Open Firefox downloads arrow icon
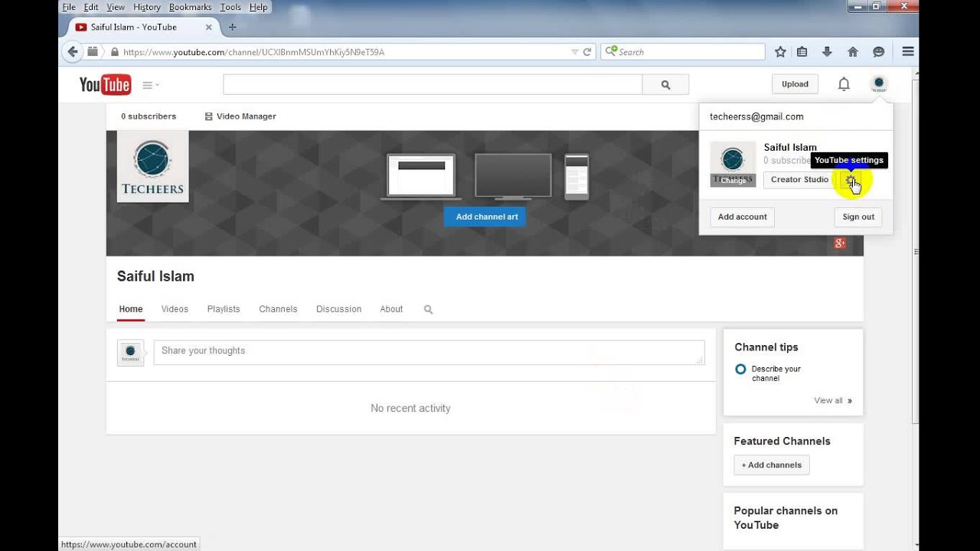The height and width of the screenshot is (551, 980). click(x=827, y=52)
